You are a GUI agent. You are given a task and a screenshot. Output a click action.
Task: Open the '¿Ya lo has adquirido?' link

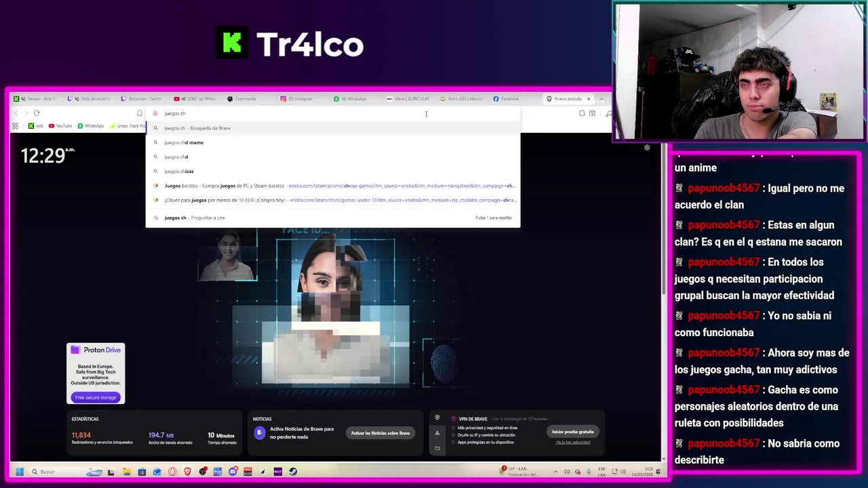[573, 443]
